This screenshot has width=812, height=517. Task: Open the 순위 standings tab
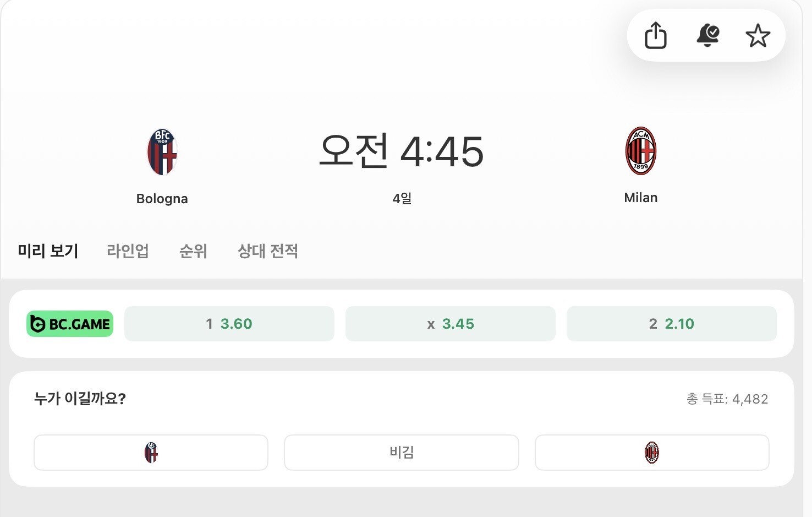coord(193,251)
